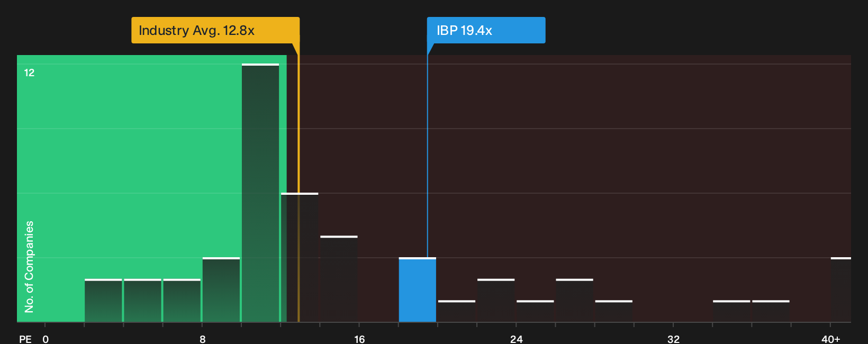Image resolution: width=868 pixels, height=344 pixels.
Task: Click the x-axis label 0
Action: pos(46,339)
